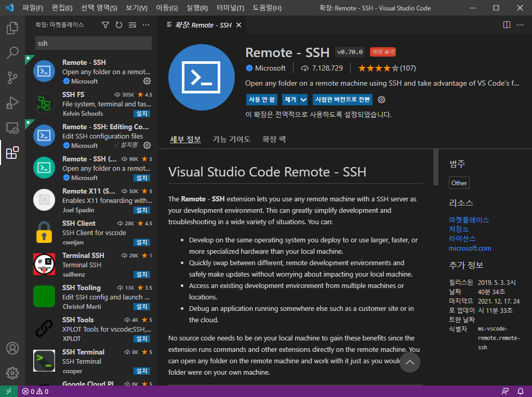Show errors and warnings in status bar
Viewport: 532px width, 397px height.
tap(35, 391)
